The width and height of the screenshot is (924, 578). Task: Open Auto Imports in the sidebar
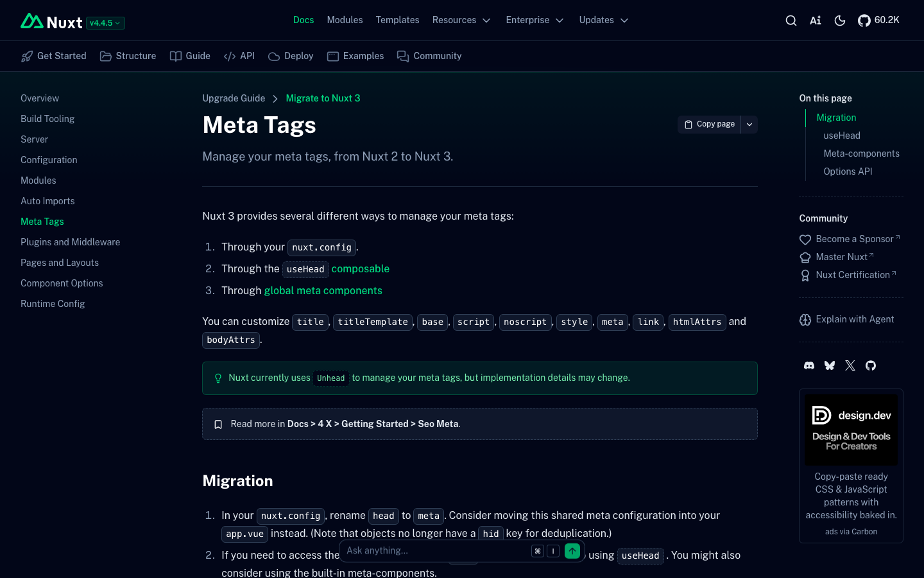point(47,201)
